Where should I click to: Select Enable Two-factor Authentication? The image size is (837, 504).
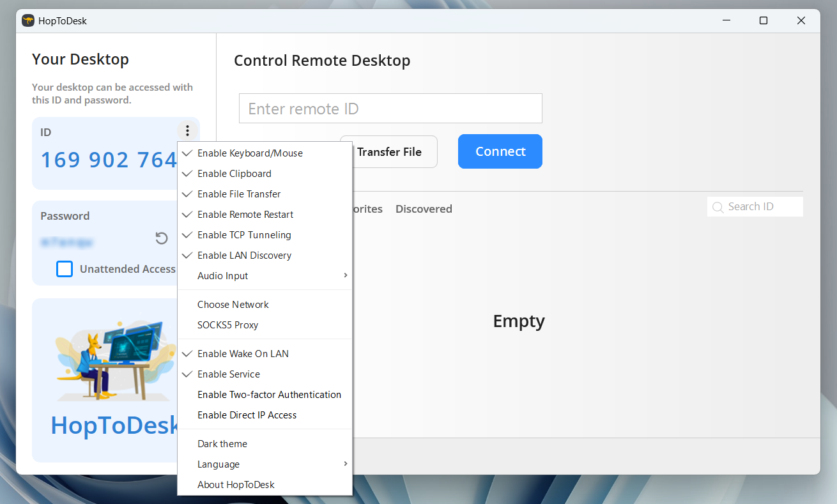265,395
